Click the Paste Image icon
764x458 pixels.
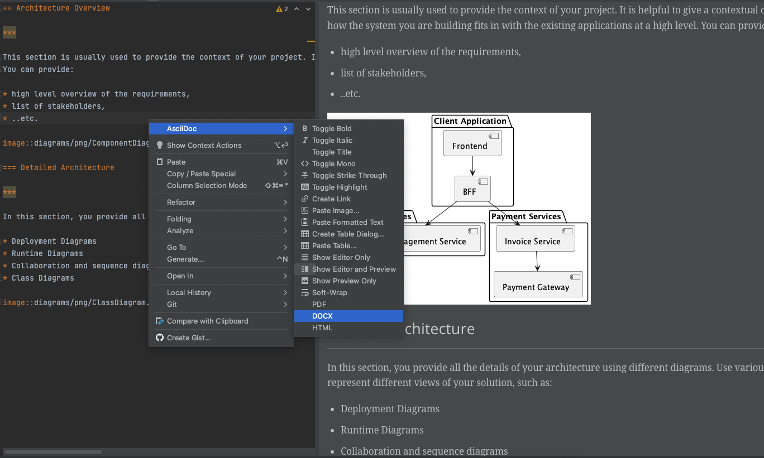pos(305,210)
